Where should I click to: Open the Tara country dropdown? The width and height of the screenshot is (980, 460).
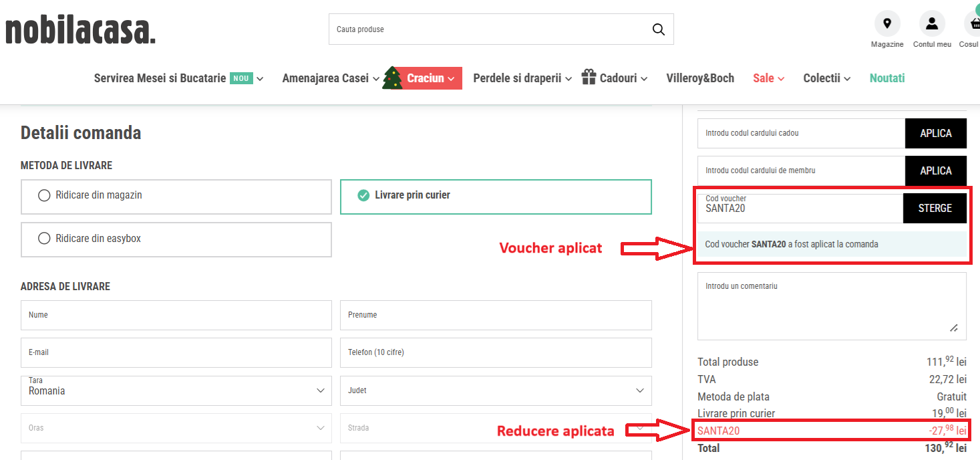pyautogui.click(x=176, y=390)
